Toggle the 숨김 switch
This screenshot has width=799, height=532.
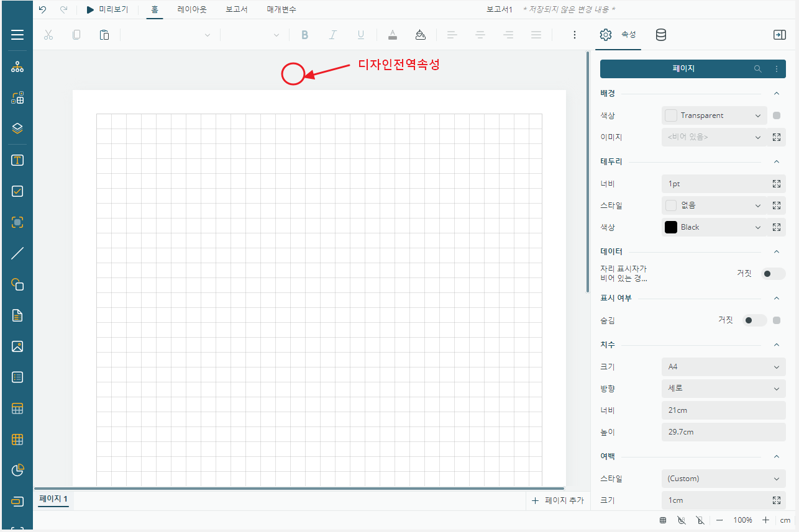(755, 320)
